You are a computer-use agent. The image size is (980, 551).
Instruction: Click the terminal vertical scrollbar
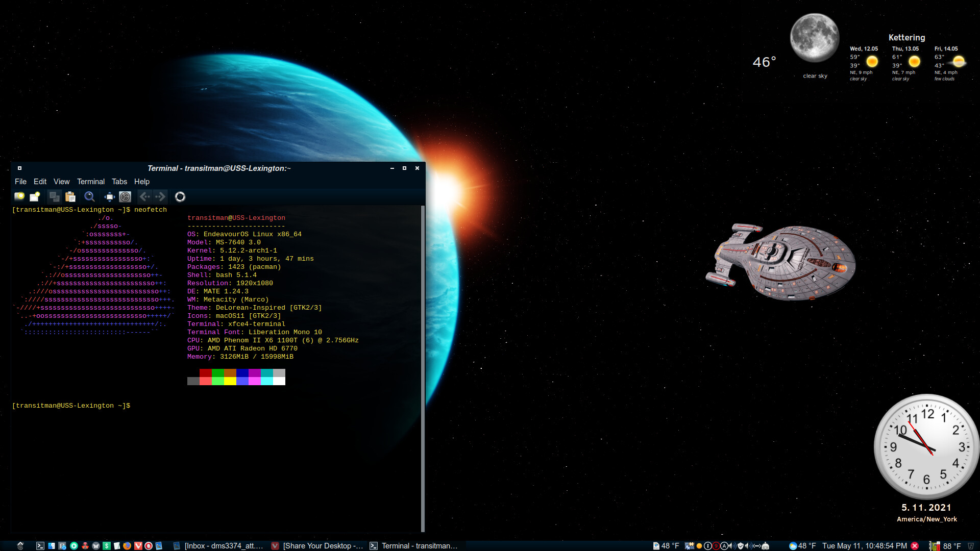coord(423,367)
